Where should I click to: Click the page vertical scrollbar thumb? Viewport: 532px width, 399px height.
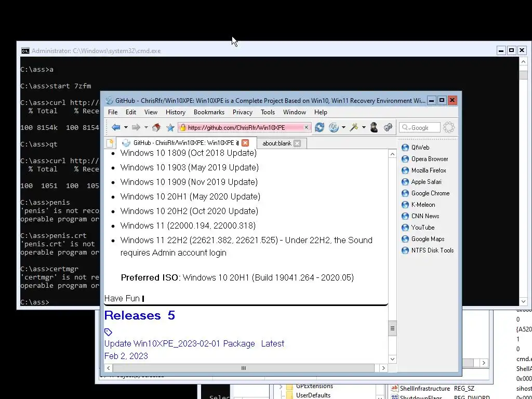(392, 328)
